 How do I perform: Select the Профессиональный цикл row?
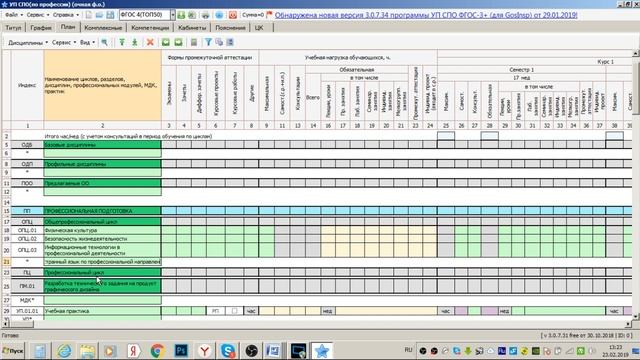[102, 272]
